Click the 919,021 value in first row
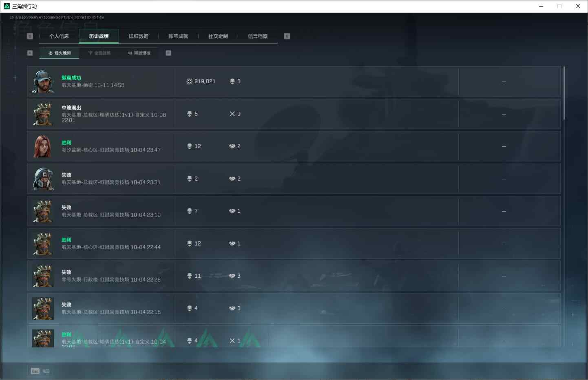Image resolution: width=588 pixels, height=380 pixels. tap(205, 82)
